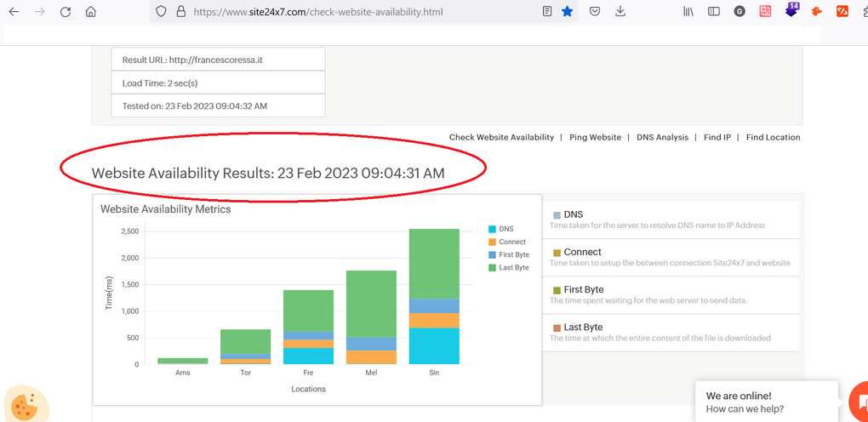Image resolution: width=868 pixels, height=422 pixels.
Task: Open the orange live chat bubble
Action: (x=859, y=402)
